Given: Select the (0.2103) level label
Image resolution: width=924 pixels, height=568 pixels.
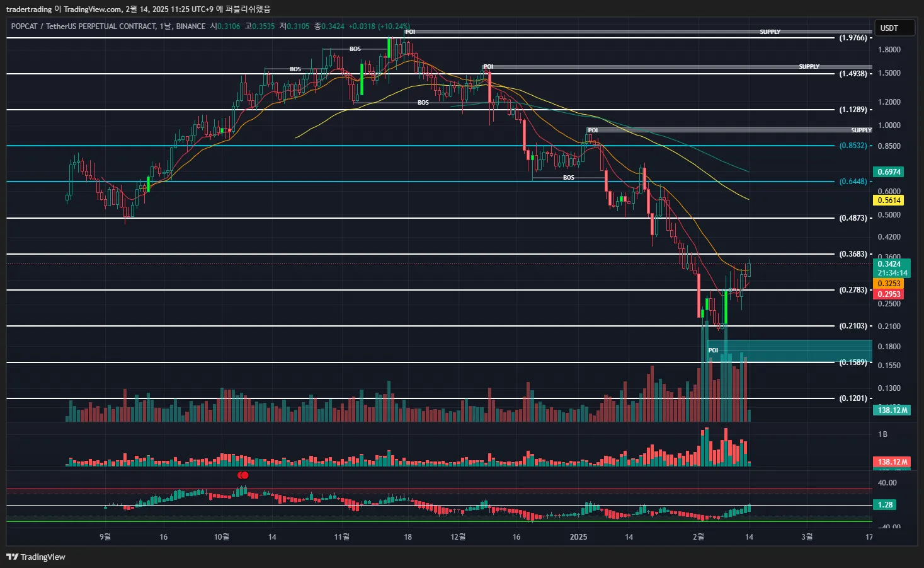Looking at the screenshot, I should click(x=853, y=326).
